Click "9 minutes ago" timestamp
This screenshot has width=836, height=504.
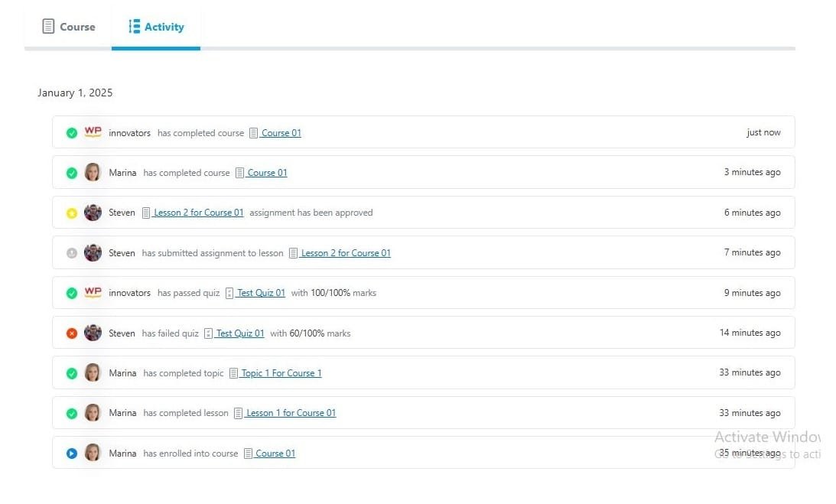[x=753, y=293]
